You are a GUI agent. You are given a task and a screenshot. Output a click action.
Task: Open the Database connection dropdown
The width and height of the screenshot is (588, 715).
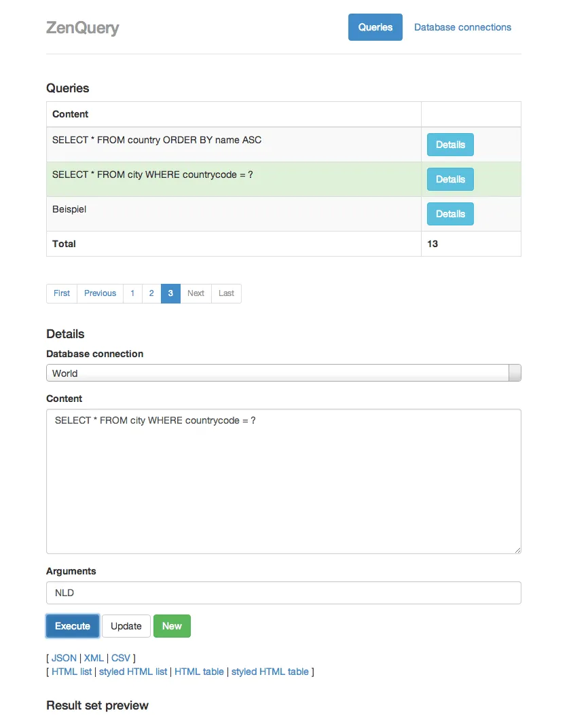click(x=283, y=373)
